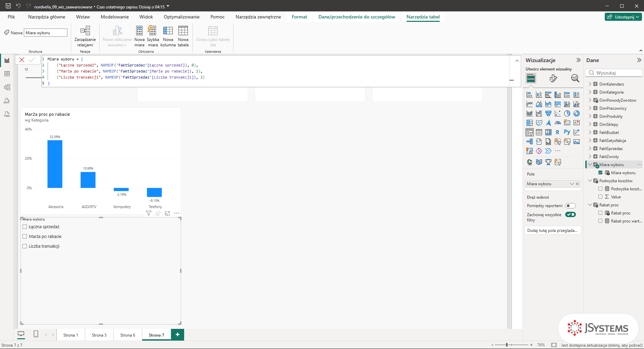Click the Wyszukaj search field
The image size is (644, 349).
coord(614,73)
